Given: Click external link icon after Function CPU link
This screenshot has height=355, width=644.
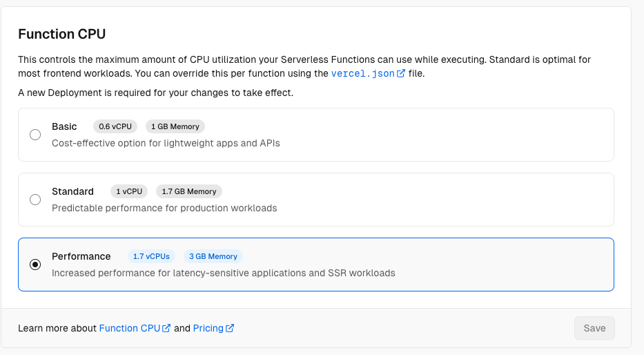Looking at the screenshot, I should [x=166, y=328].
